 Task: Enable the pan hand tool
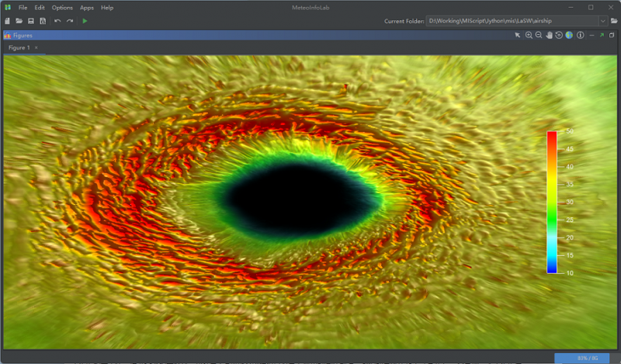point(549,36)
